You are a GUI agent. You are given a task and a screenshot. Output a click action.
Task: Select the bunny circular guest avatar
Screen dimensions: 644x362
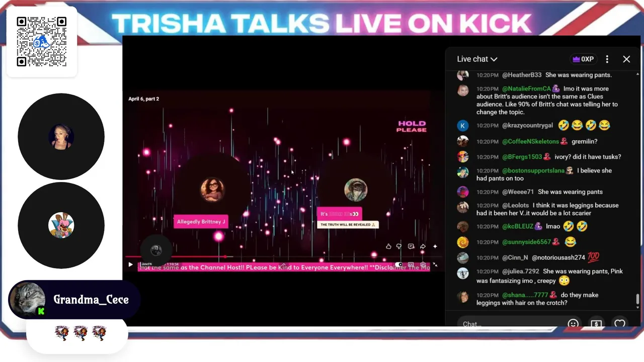click(x=61, y=225)
